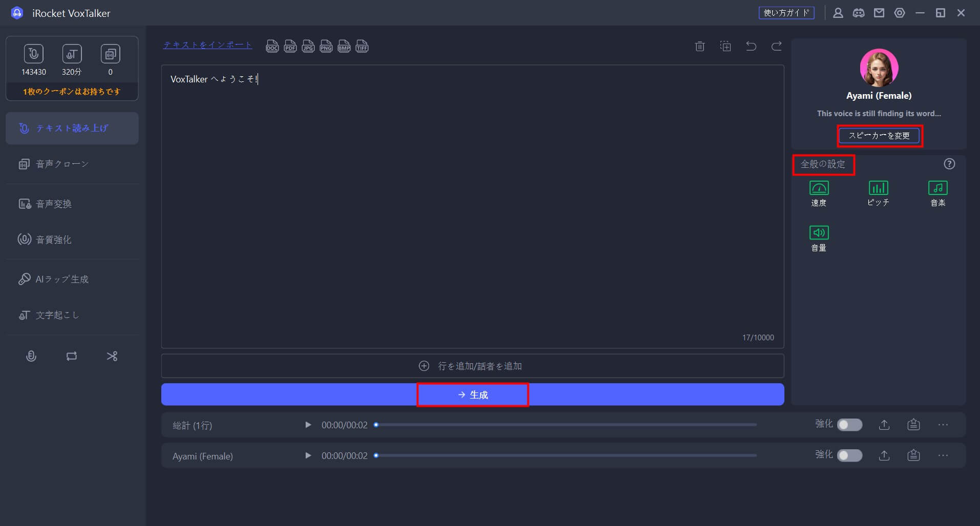Play the 総計 (1行) audio track

tap(308, 425)
